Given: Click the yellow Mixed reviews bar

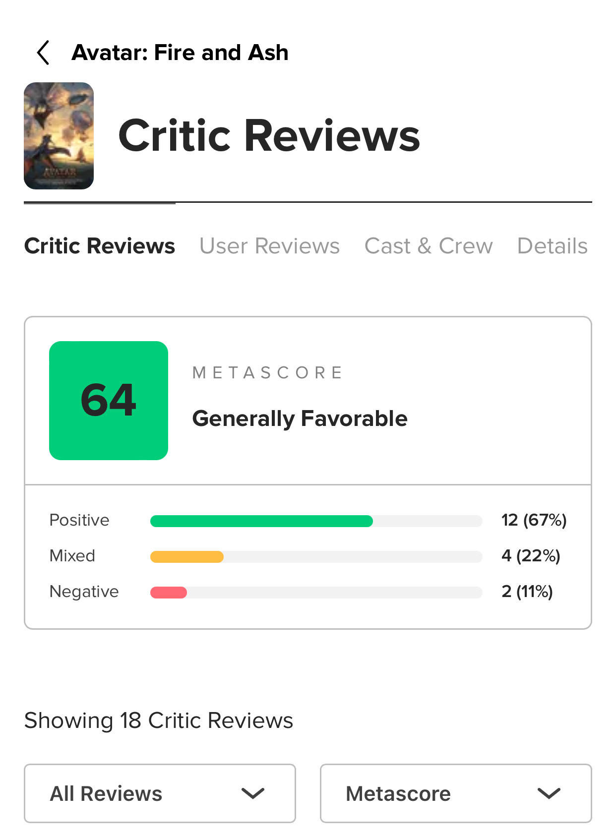Looking at the screenshot, I should pos(187,556).
